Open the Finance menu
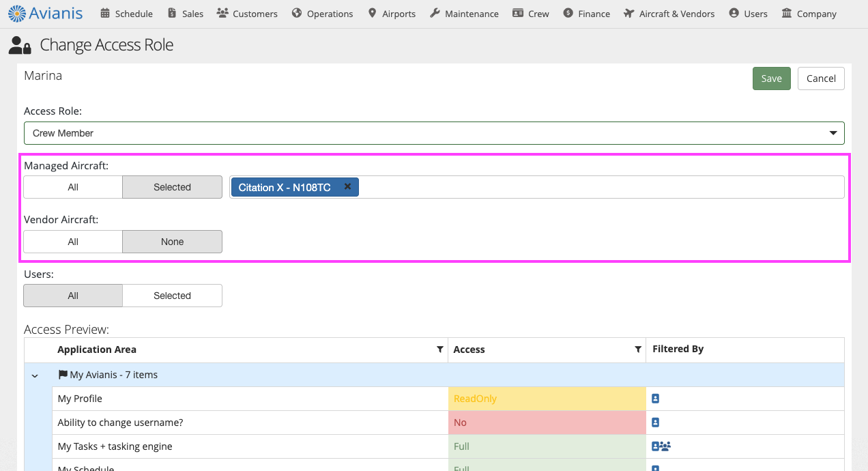Screen dimensions: 868x471 coord(587,14)
